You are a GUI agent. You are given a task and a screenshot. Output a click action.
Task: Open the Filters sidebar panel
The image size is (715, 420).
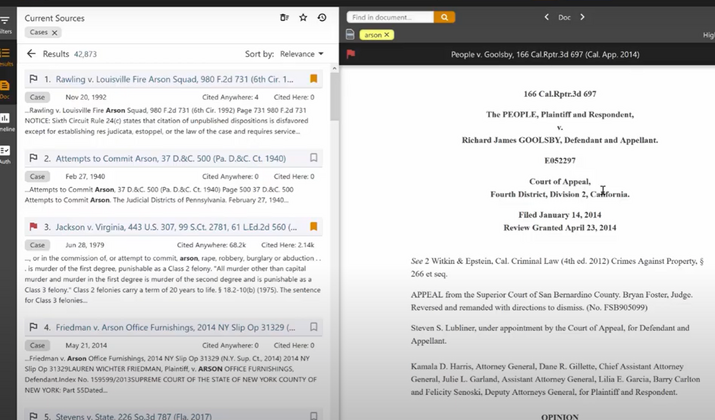point(5,24)
